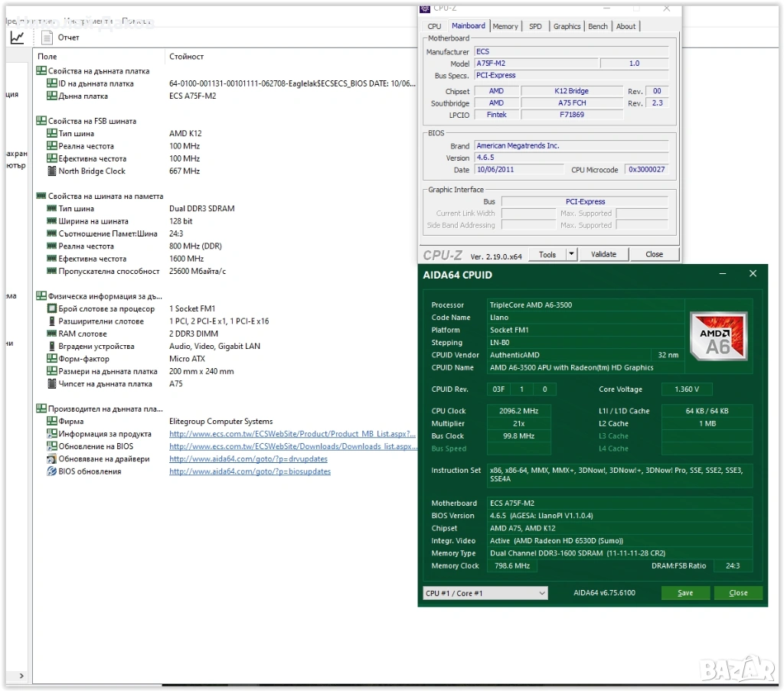Click the bottom-left horizontal scrollbar right arrow

click(20, 676)
